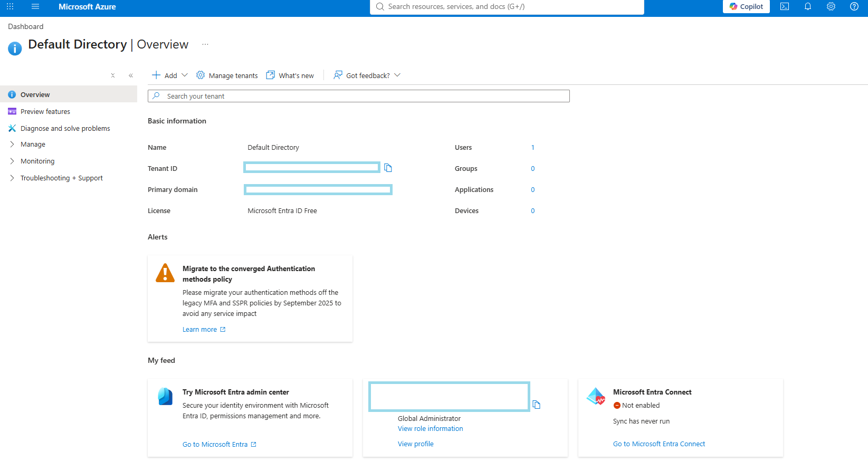Expand the Monitoring section chevron
This screenshot has width=868, height=461.
point(12,161)
